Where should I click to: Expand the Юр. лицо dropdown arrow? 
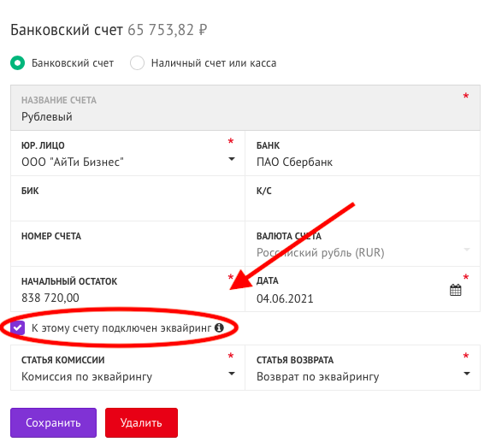pyautogui.click(x=232, y=159)
